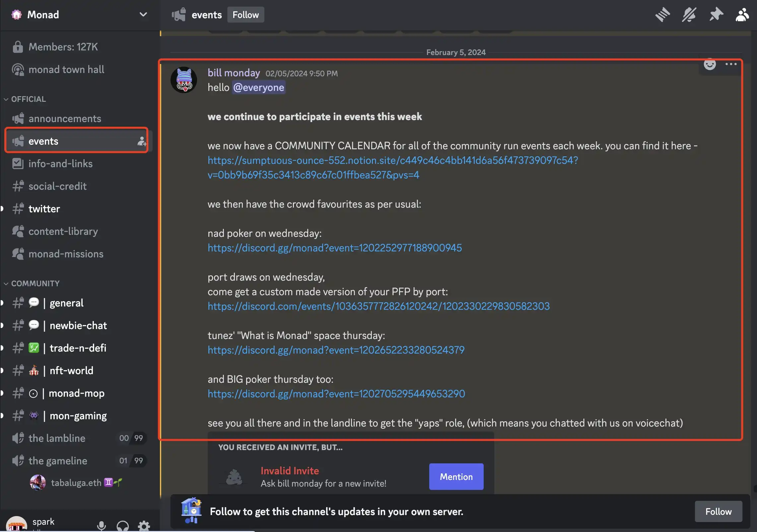Add a reaction to bill monday's message

point(710,64)
